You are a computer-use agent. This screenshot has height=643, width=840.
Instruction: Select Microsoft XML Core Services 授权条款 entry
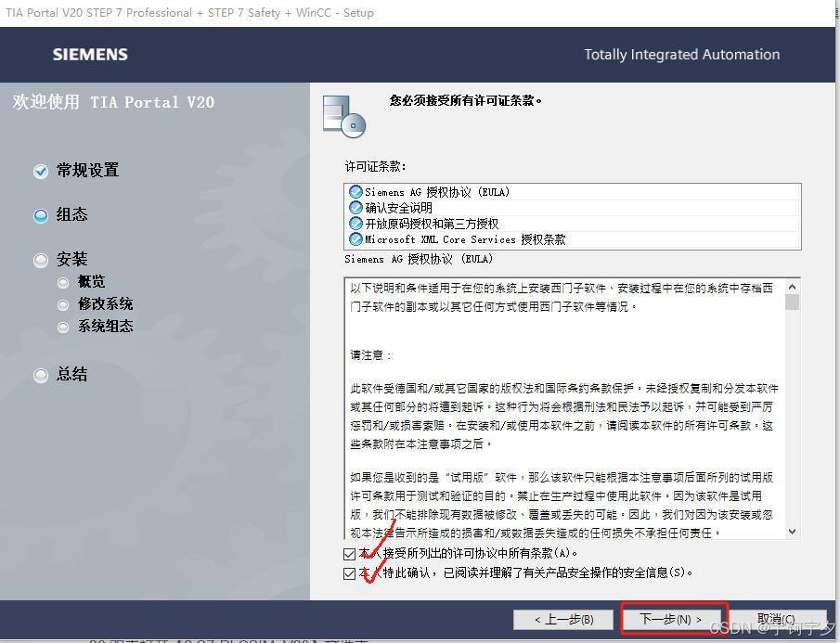(572, 238)
